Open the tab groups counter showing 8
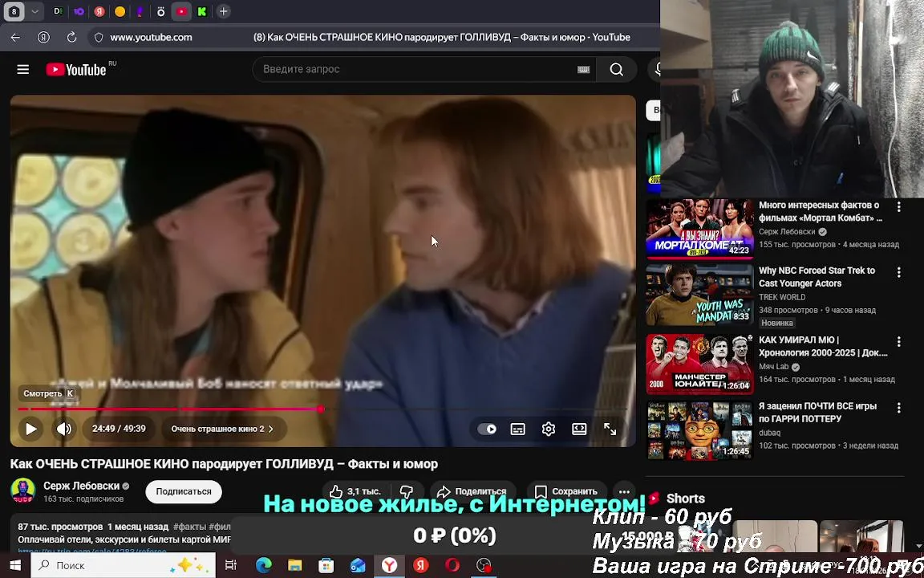 14,11
